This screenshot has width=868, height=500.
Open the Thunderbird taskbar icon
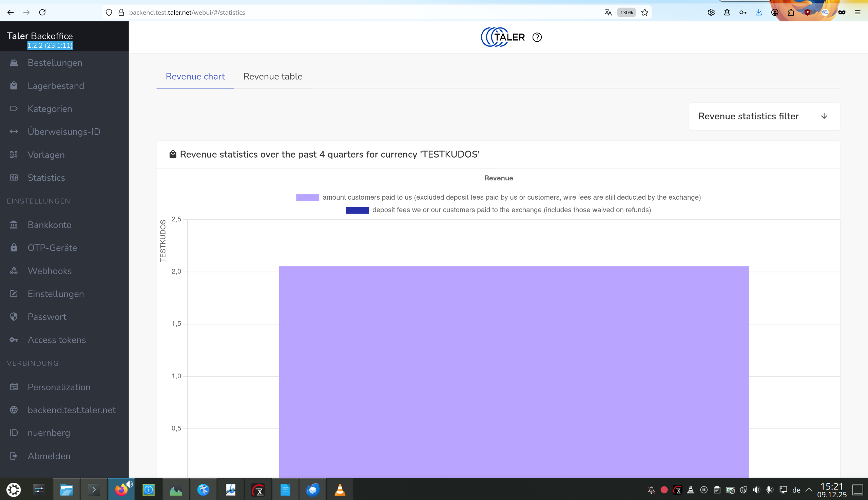coord(312,489)
